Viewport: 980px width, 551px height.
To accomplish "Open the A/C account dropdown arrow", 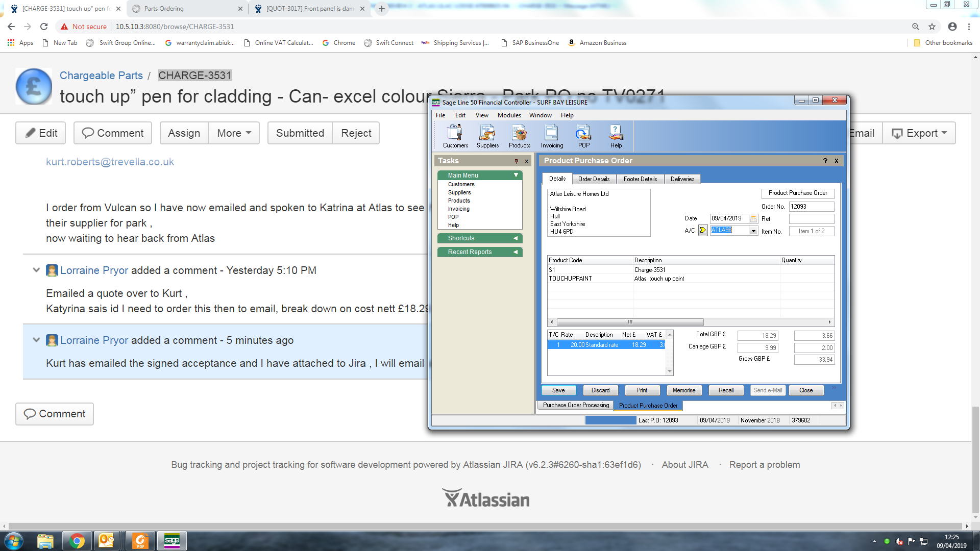I will tap(753, 231).
